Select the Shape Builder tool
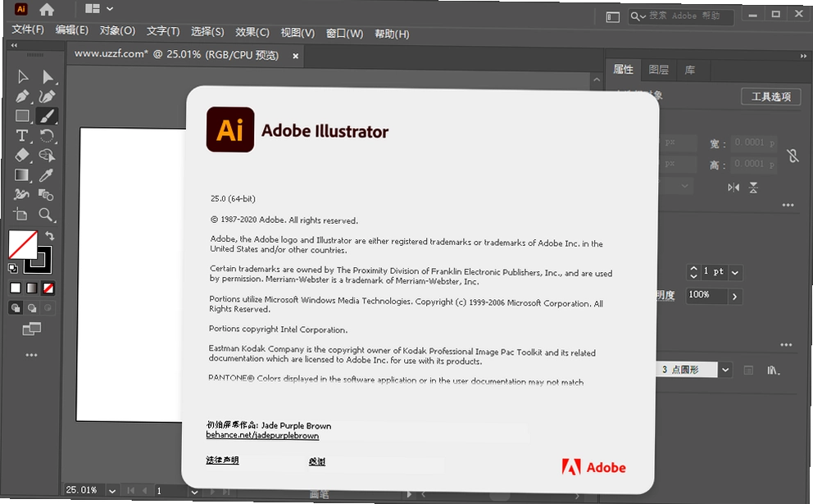Image resolution: width=813 pixels, height=504 pixels. click(47, 156)
